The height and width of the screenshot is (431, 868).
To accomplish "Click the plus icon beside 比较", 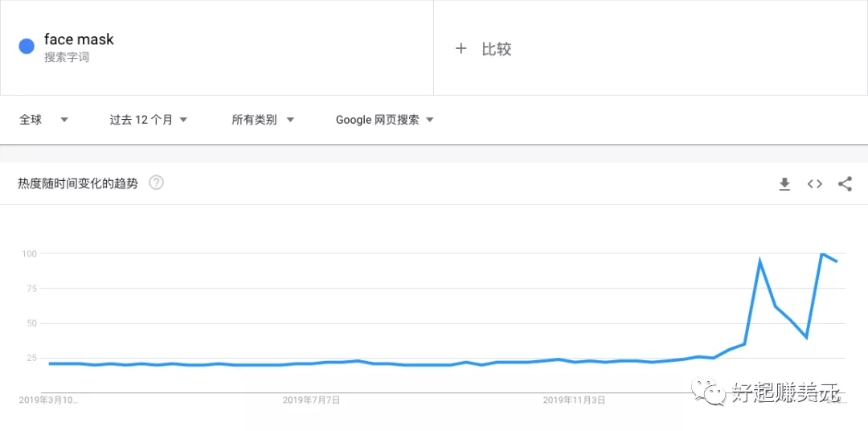I will click(x=461, y=49).
